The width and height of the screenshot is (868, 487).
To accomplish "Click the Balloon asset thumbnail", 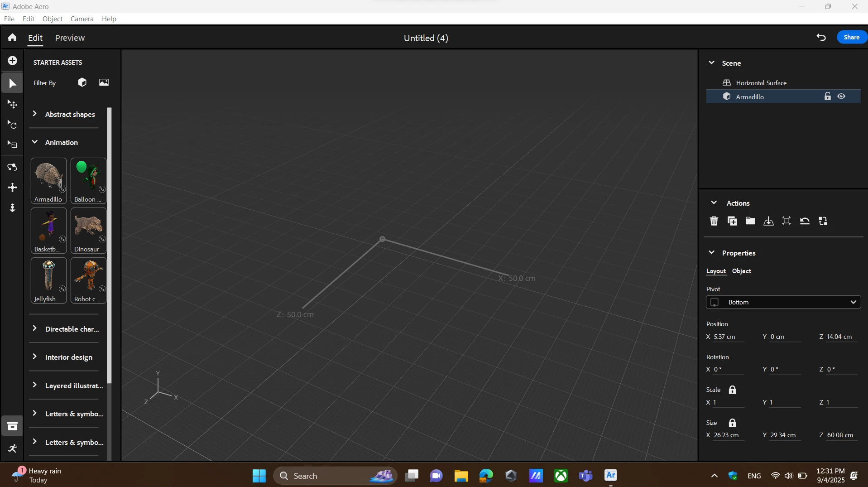I will pos(88,181).
